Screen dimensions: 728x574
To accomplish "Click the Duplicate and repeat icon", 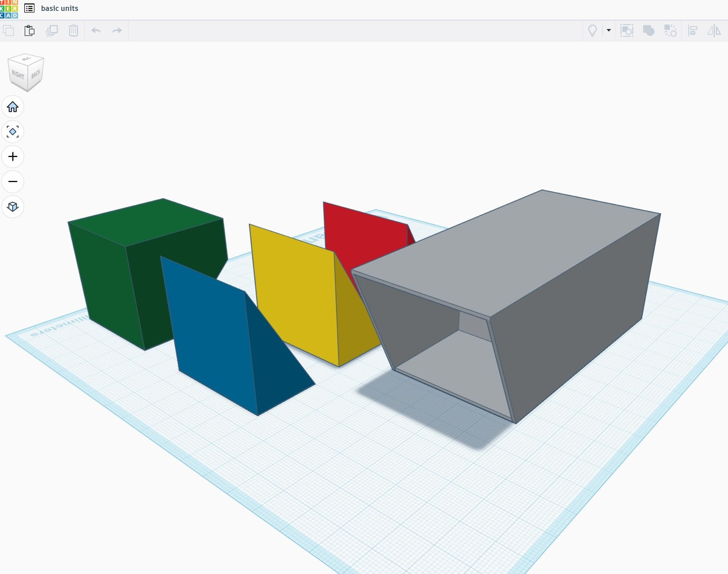I will 52,30.
